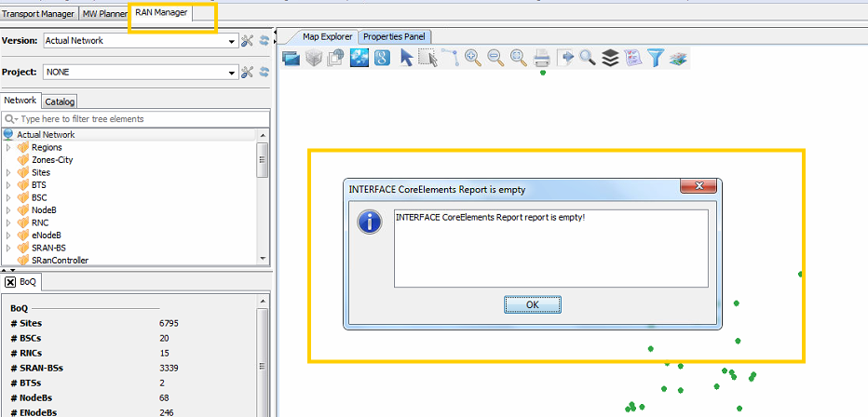Click the zoom out magnifier tool
The image size is (868, 417).
pyautogui.click(x=495, y=58)
